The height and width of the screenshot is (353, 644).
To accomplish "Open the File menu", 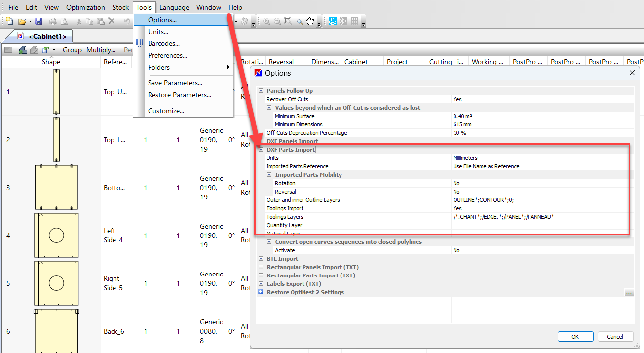I will click(13, 7).
